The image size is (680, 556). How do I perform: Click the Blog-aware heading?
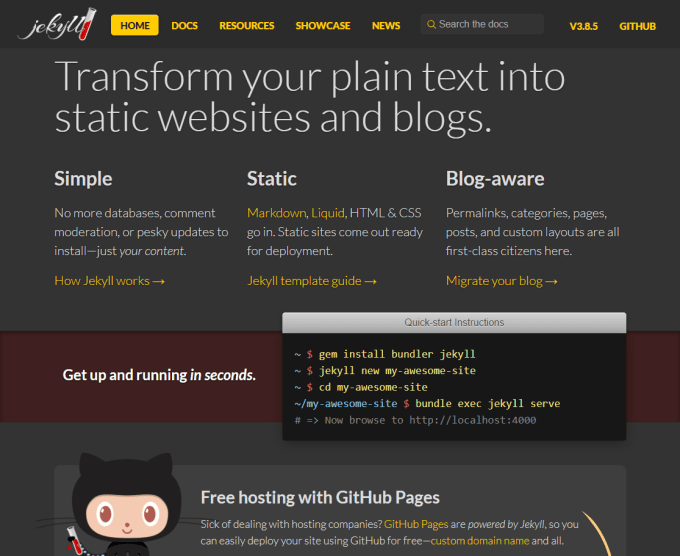point(495,179)
